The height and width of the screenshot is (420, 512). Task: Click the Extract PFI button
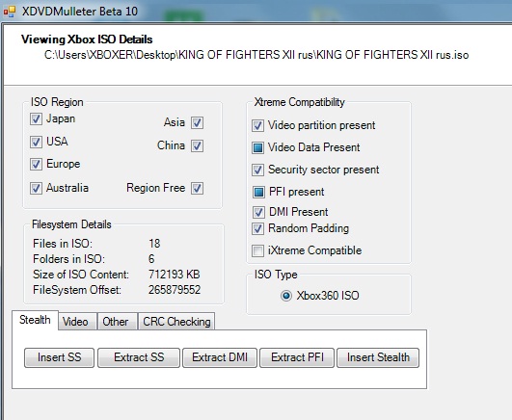click(297, 357)
